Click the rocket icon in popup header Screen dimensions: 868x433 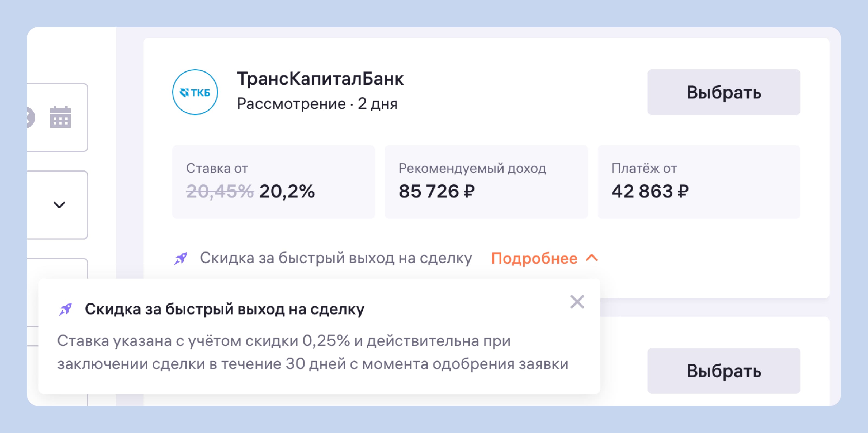tap(65, 309)
